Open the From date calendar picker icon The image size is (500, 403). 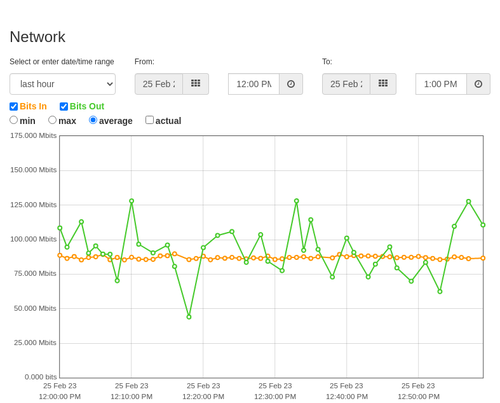click(x=196, y=84)
